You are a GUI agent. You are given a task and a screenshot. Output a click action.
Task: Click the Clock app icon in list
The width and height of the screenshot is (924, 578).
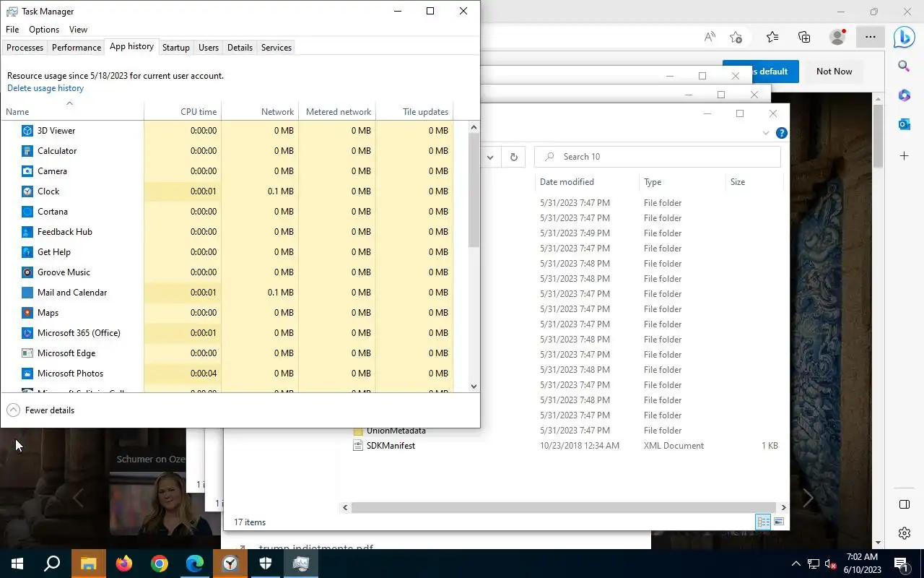[27, 191]
